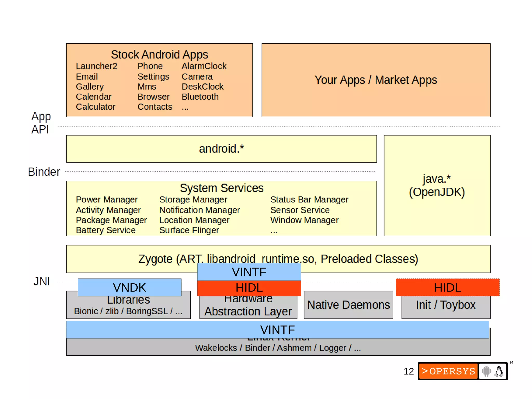
Task: Select the wide VINTF bar above kernel
Action: (277, 330)
